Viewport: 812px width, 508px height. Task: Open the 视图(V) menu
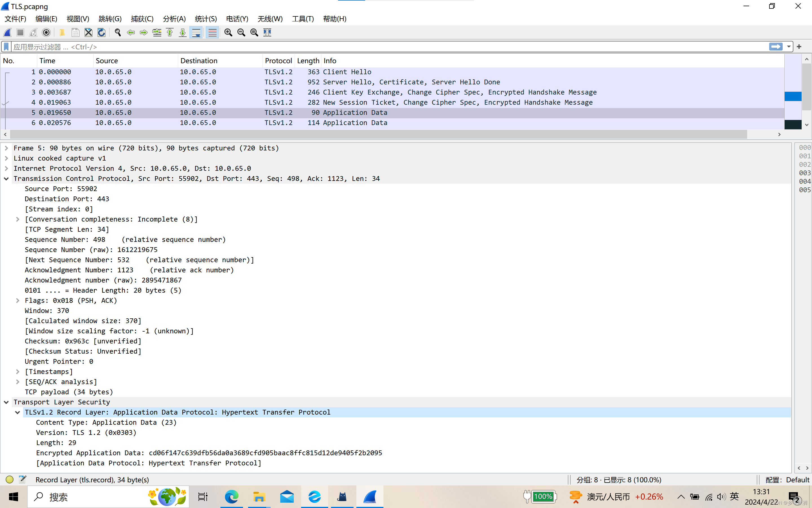(x=78, y=19)
